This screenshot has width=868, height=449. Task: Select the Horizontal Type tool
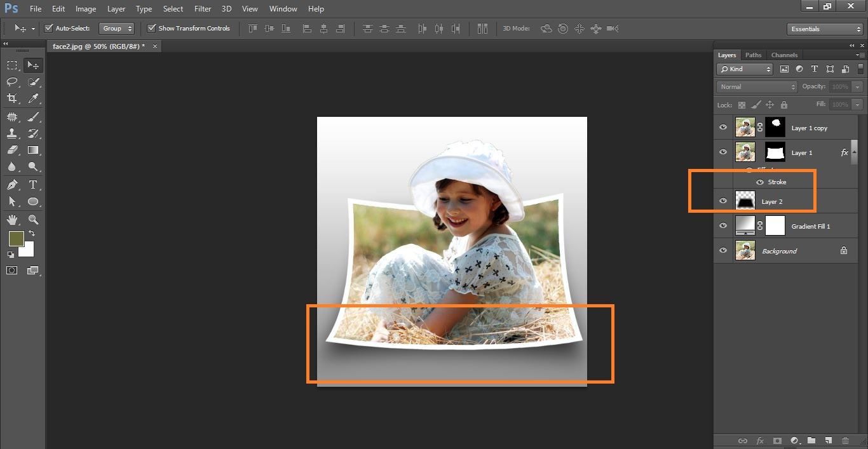click(x=33, y=185)
